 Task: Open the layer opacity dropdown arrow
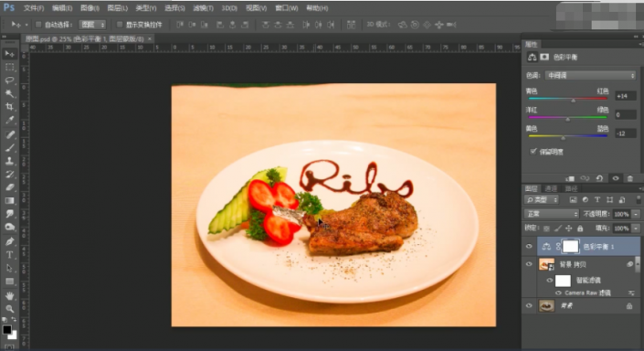(x=636, y=214)
